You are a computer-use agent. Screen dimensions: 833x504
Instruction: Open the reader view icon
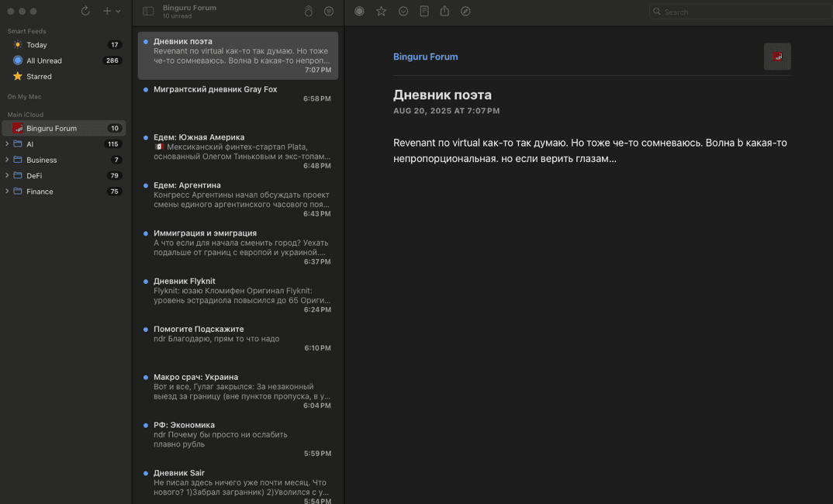click(x=424, y=12)
